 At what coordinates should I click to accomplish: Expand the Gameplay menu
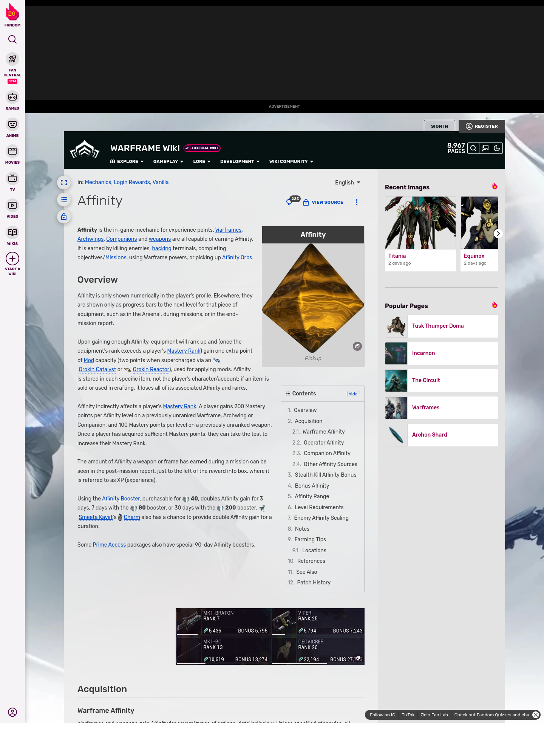click(x=168, y=161)
